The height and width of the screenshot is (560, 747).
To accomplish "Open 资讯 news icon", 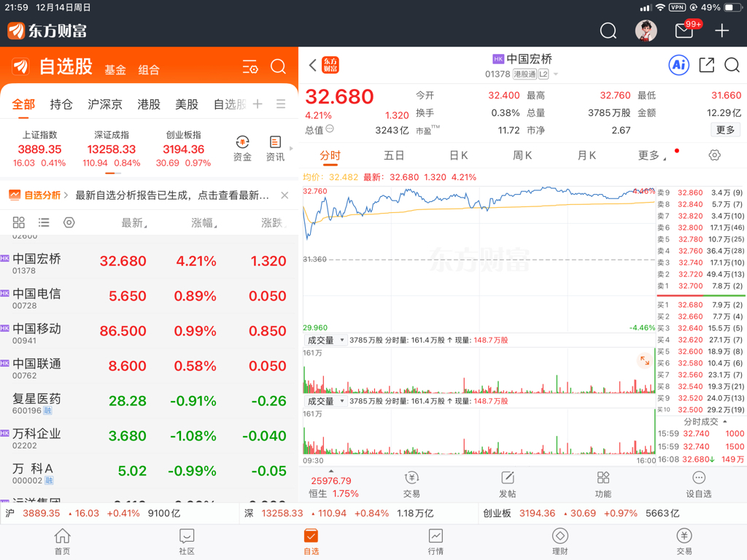I will coord(275,148).
